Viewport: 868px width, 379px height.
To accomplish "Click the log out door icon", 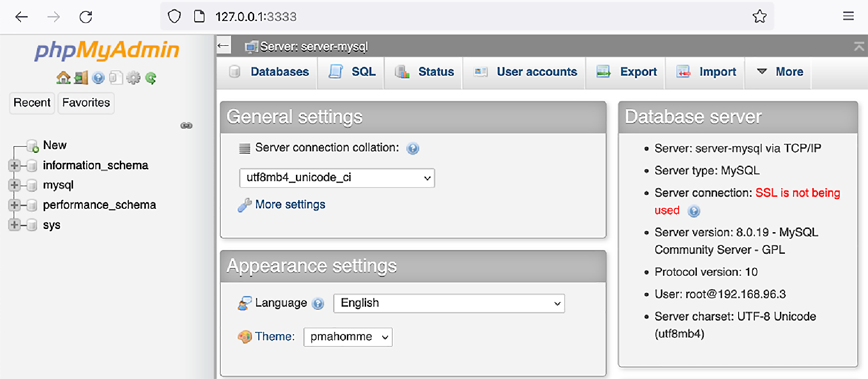I will (x=81, y=78).
